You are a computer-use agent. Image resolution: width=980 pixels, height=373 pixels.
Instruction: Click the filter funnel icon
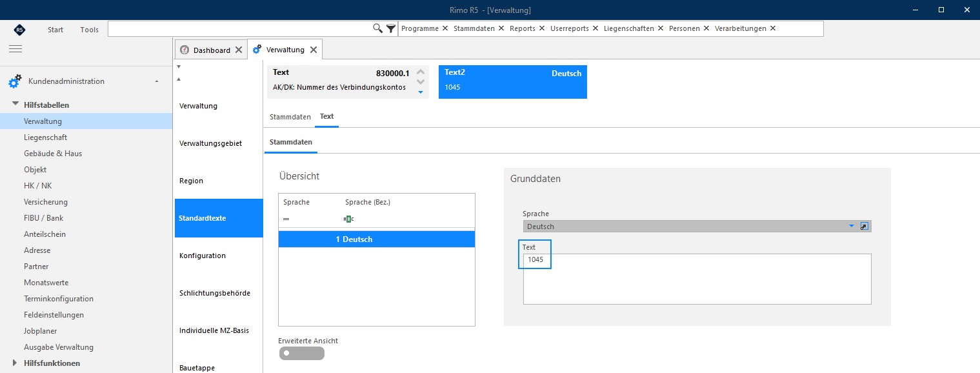point(391,28)
